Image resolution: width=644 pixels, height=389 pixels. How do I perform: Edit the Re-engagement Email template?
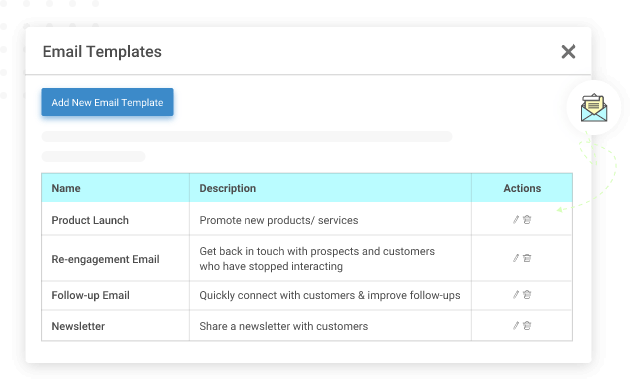pyautogui.click(x=516, y=258)
